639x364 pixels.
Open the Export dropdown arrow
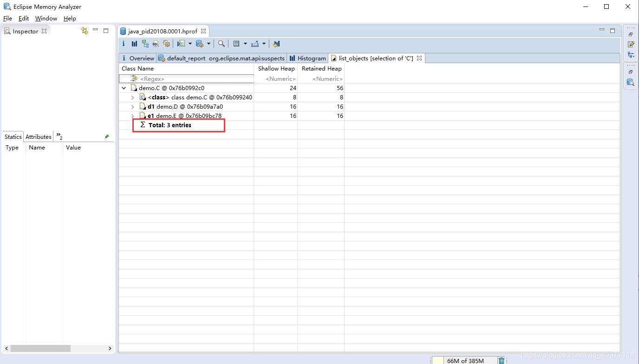tap(264, 44)
